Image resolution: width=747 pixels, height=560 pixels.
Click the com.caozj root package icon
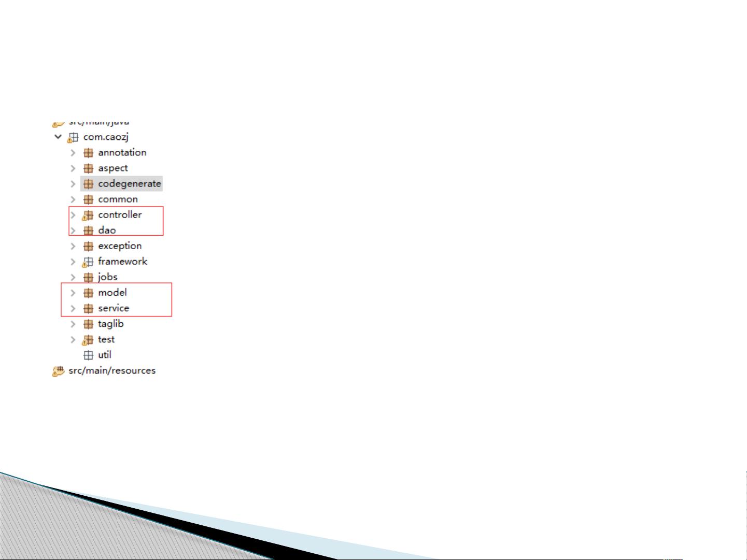(x=73, y=137)
